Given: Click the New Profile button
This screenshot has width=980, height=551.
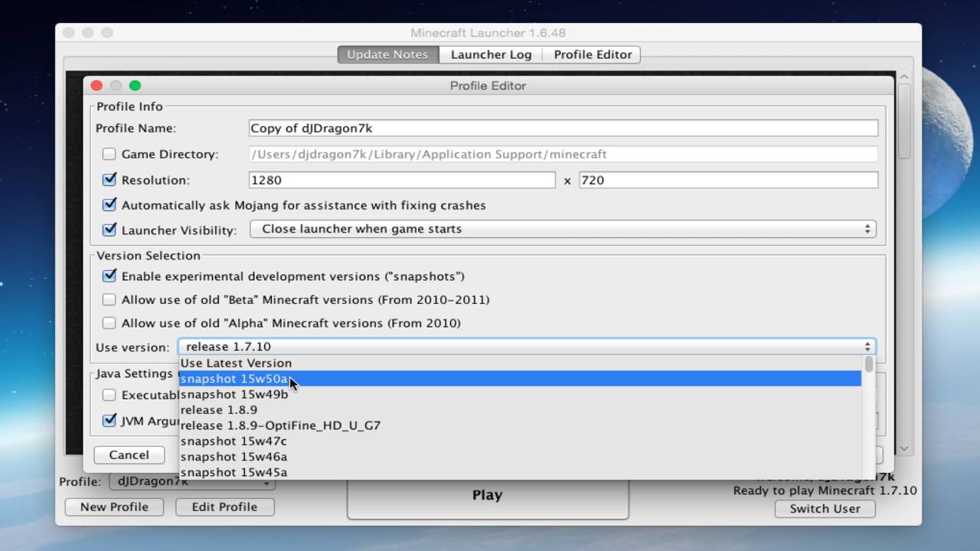Looking at the screenshot, I should pyautogui.click(x=114, y=507).
